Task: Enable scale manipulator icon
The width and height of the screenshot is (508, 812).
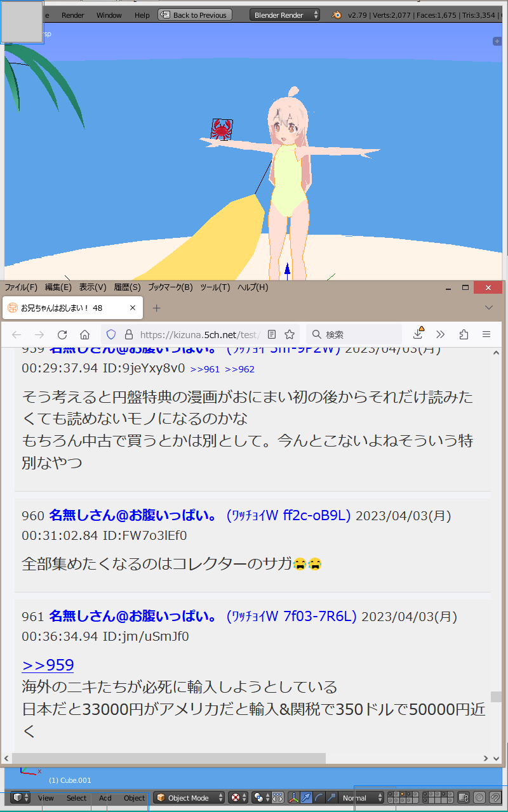Action: click(331, 797)
